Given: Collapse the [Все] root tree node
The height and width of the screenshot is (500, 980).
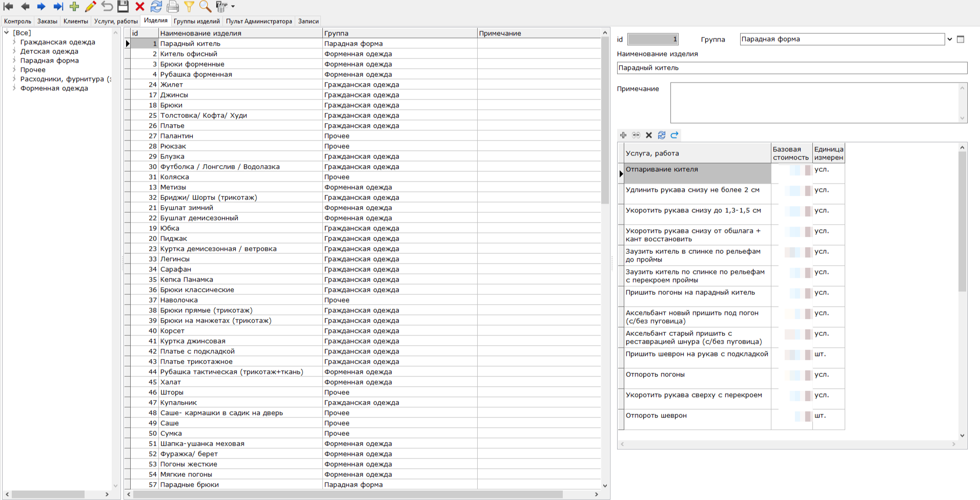Looking at the screenshot, I should 7,33.
